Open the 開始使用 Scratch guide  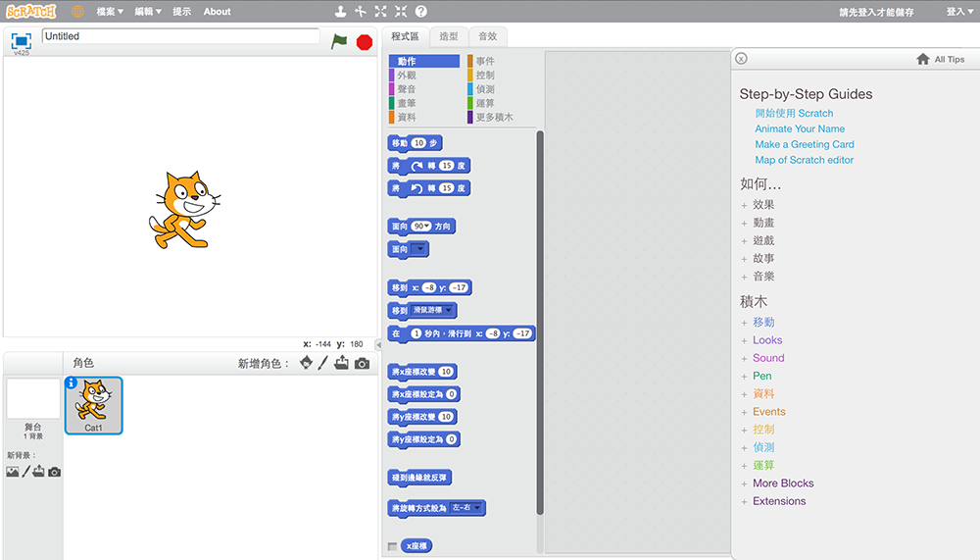(794, 113)
